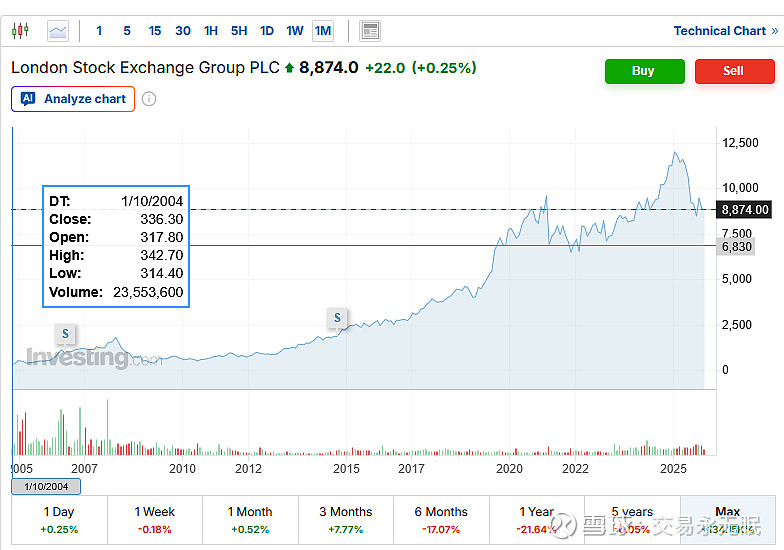Select the 30 minute interval
This screenshot has height=550, width=784.
point(182,31)
